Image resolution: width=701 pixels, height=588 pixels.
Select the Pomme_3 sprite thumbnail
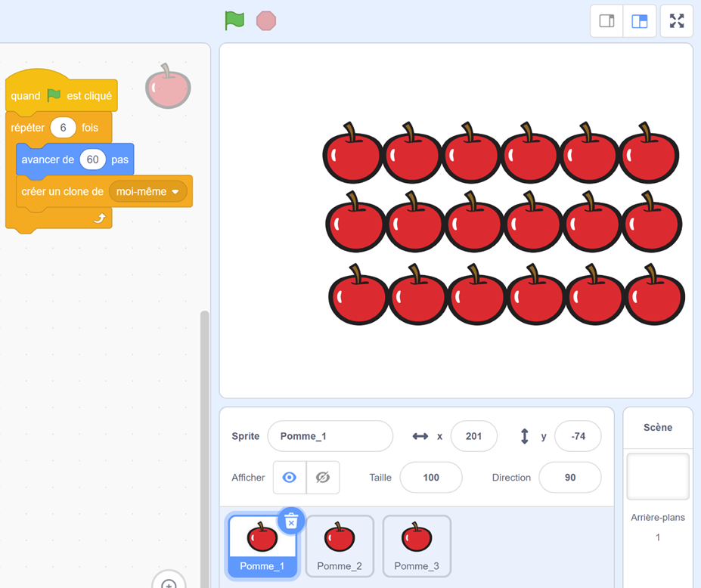pos(417,546)
